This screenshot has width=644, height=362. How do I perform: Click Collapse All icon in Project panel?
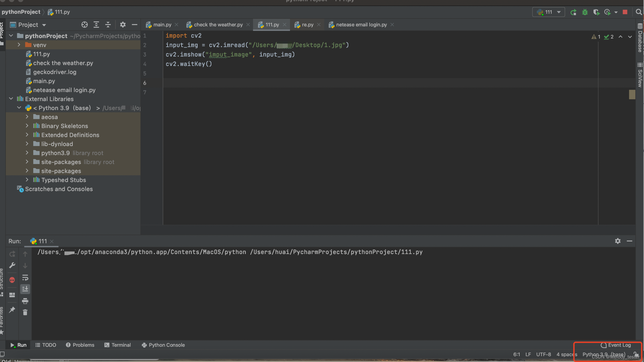108,25
